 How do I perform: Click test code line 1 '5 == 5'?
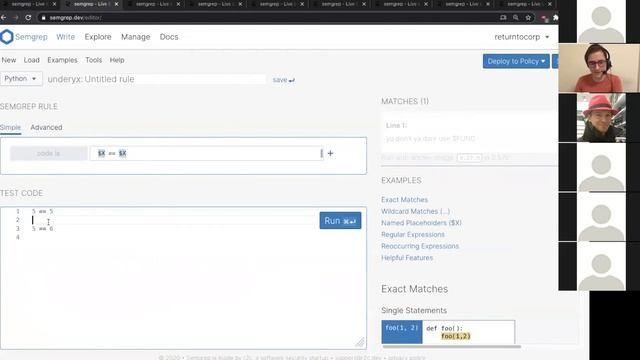[42, 211]
